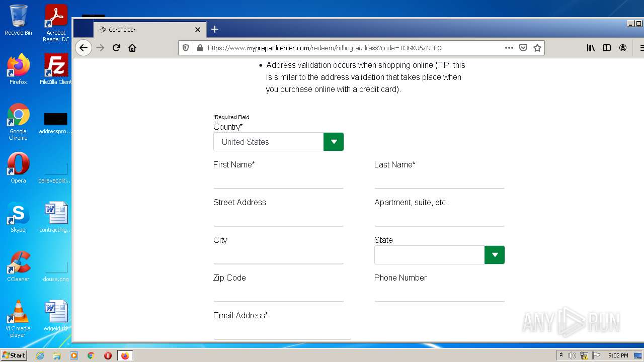Focus the Last Name field
644x362 pixels.
[439, 180]
